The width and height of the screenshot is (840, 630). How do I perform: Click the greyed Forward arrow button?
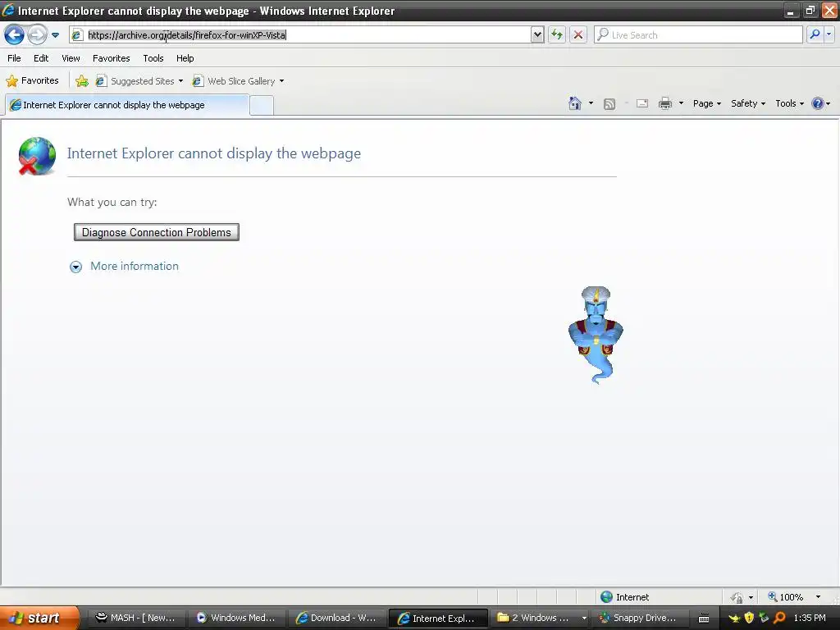pos(37,35)
